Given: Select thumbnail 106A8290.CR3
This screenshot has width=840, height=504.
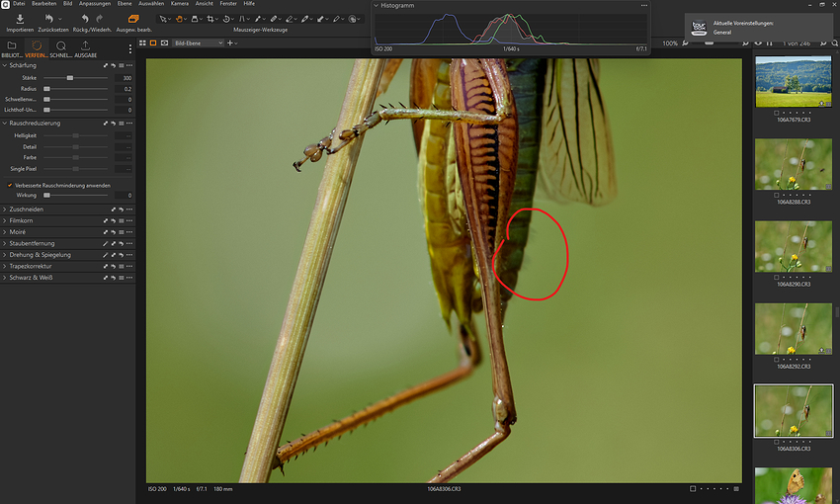Looking at the screenshot, I should pyautogui.click(x=794, y=246).
